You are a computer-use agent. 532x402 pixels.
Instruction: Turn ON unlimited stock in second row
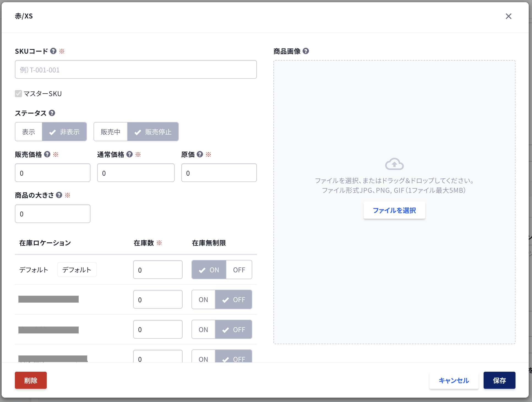[x=203, y=300]
